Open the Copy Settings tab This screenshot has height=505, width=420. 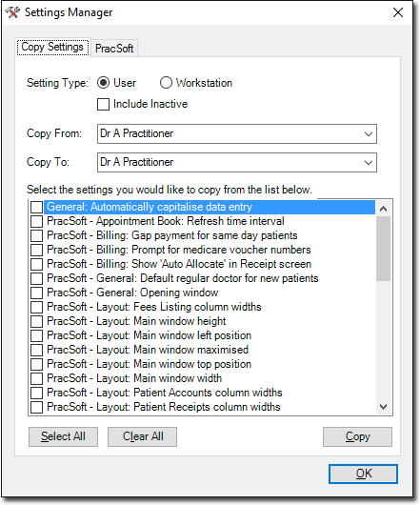pos(52,47)
